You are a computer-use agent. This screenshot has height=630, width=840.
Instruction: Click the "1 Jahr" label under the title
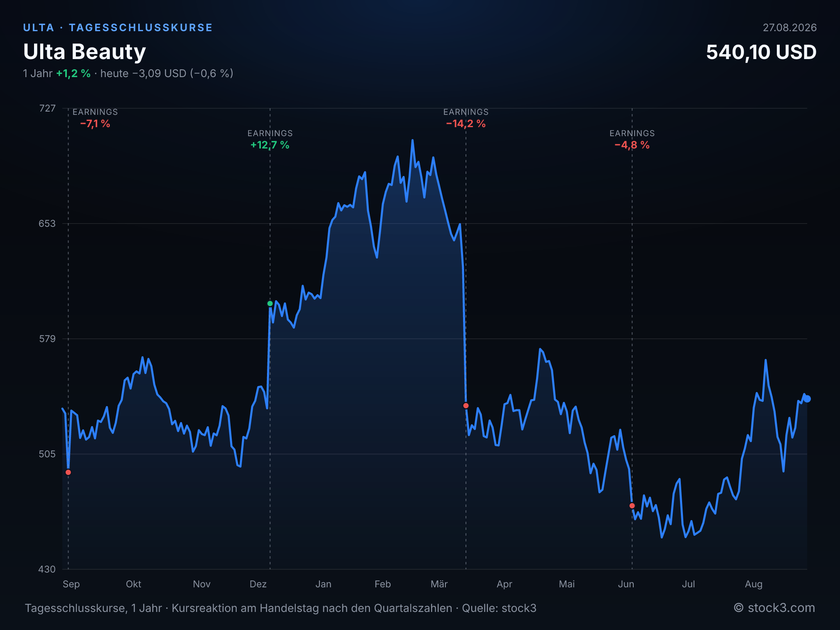pyautogui.click(x=38, y=73)
